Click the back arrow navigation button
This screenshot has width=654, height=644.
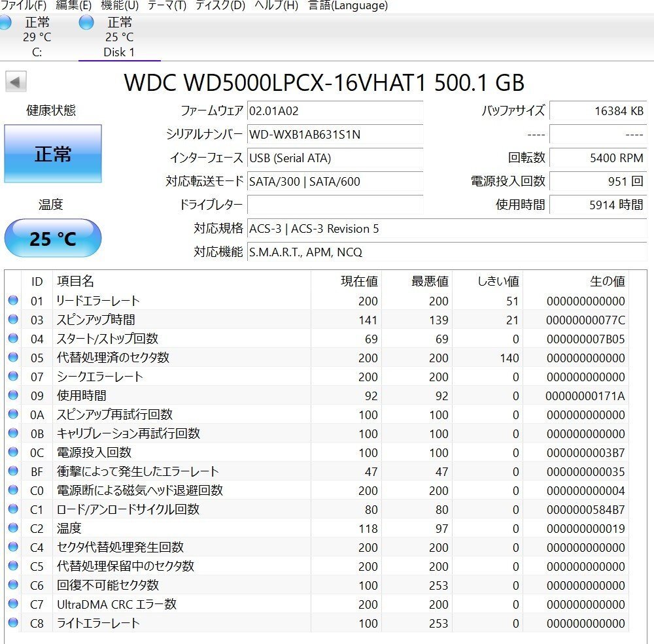pos(14,81)
